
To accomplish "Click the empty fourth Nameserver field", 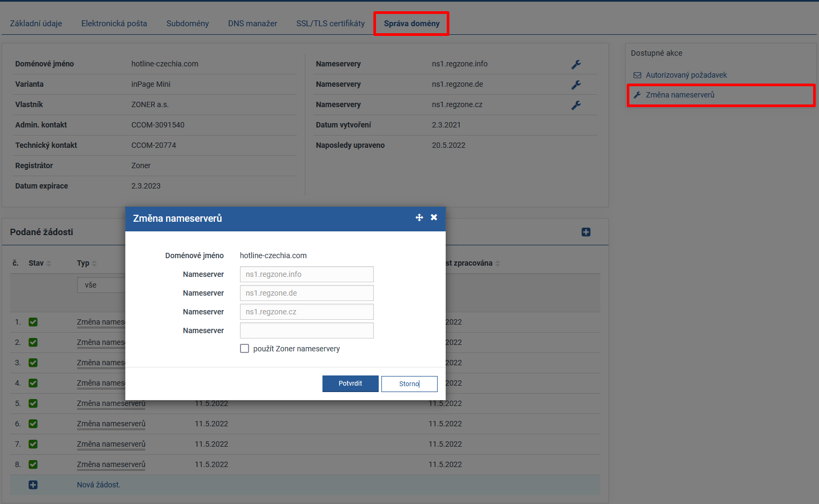I will tap(306, 330).
